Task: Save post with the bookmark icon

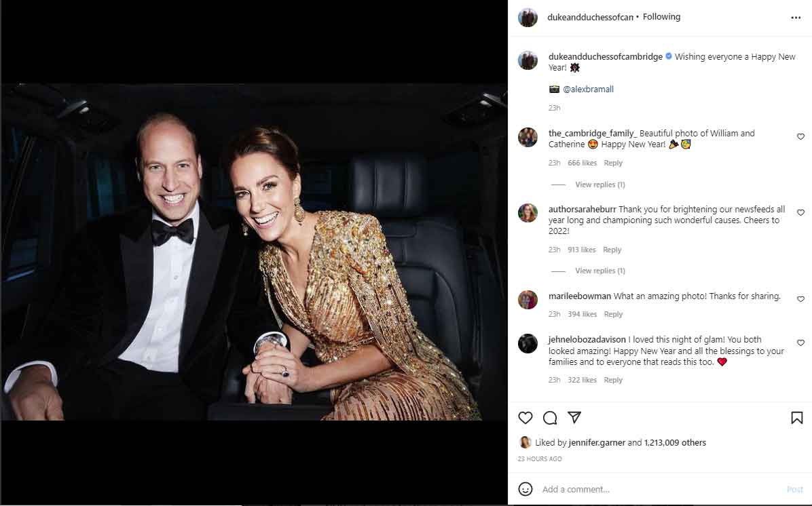Action: click(797, 418)
